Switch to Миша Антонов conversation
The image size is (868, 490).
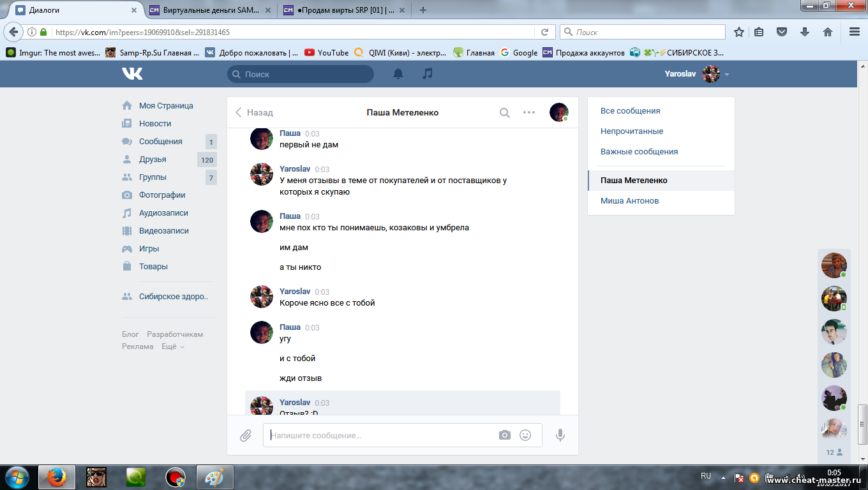tap(629, 201)
